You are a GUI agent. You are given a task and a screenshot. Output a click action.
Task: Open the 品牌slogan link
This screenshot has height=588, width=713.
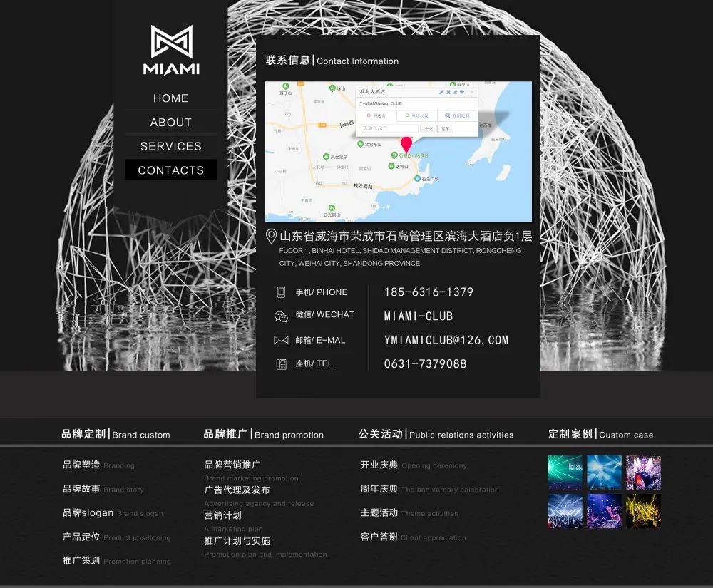[113, 512]
